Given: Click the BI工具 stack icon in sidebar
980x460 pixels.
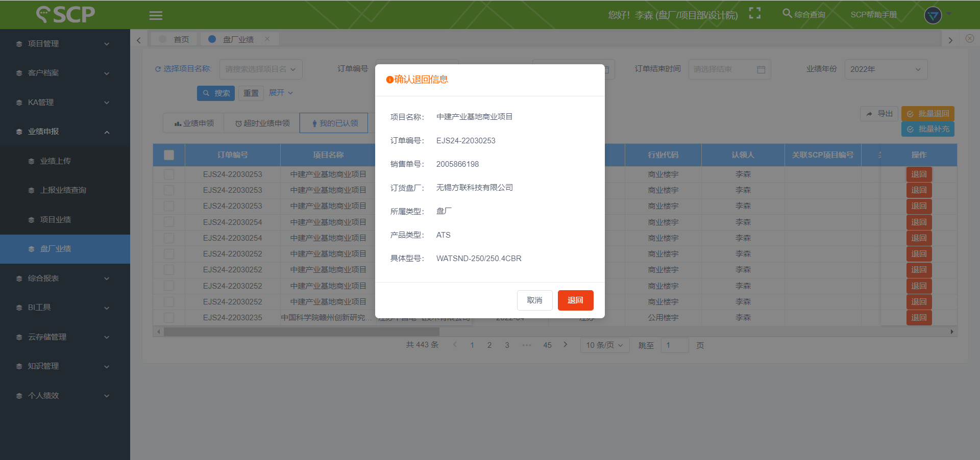Looking at the screenshot, I should pos(19,308).
